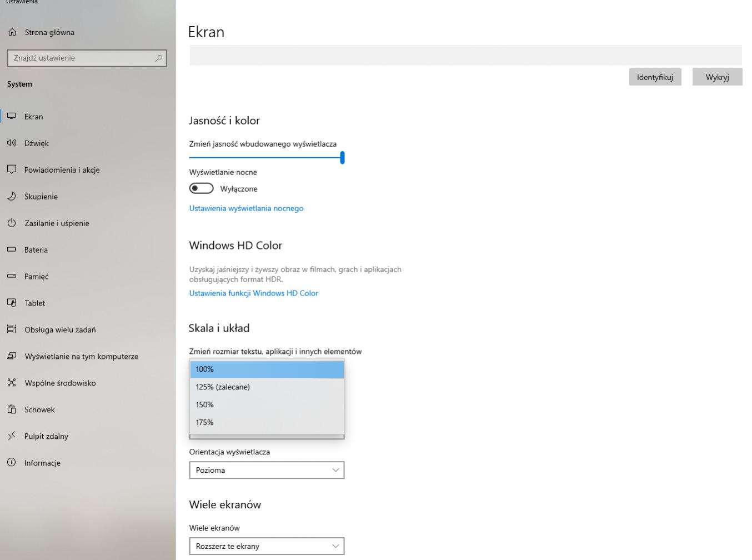Select the Skupienie moon icon

point(12,197)
